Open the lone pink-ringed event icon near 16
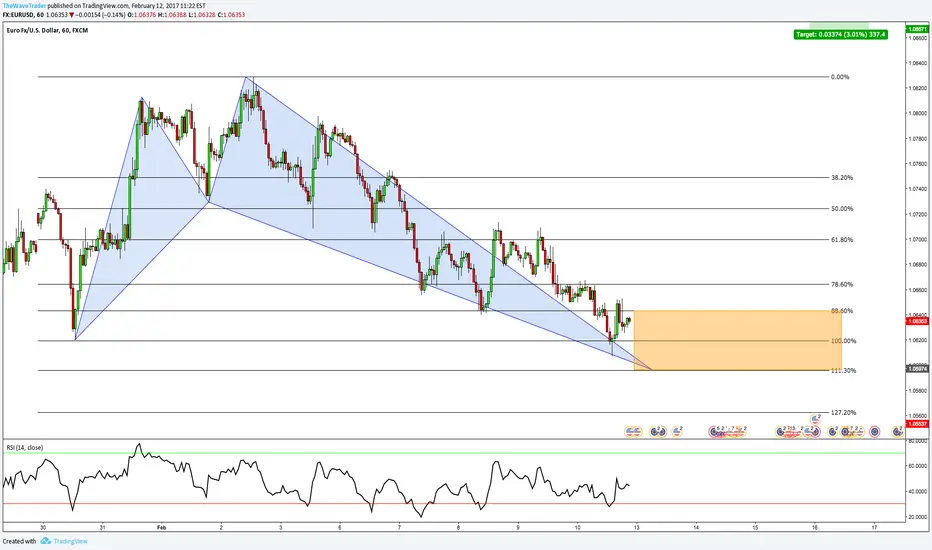932x550 pixels. coord(874,432)
